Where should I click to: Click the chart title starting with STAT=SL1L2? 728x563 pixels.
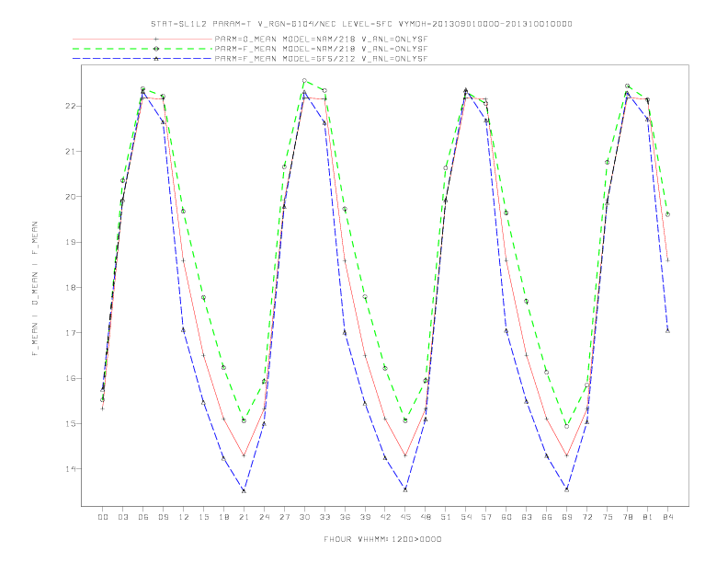point(361,24)
